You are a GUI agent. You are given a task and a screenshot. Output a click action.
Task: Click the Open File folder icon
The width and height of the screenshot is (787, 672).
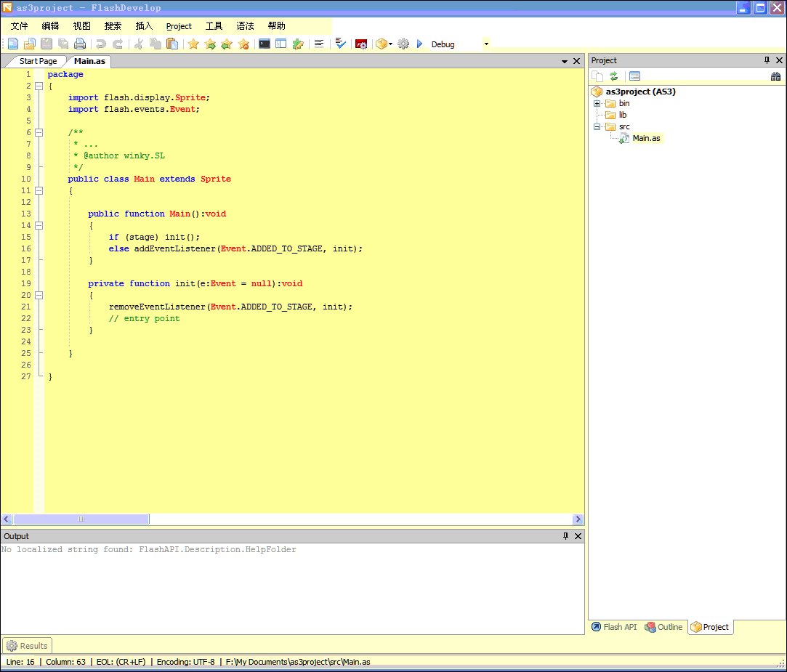[x=30, y=44]
